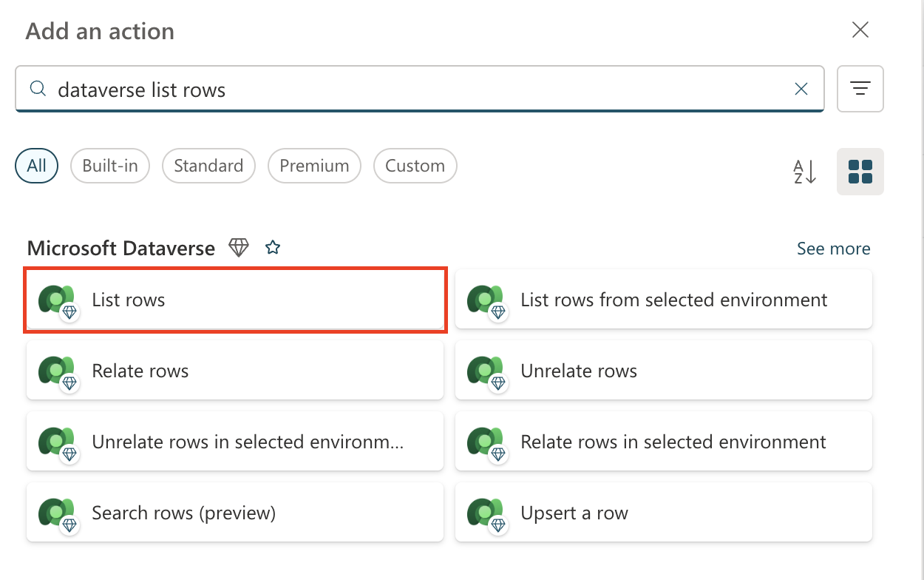The image size is (924, 580).
Task: Star Microsoft Dataverse as a favorite
Action: 272,247
